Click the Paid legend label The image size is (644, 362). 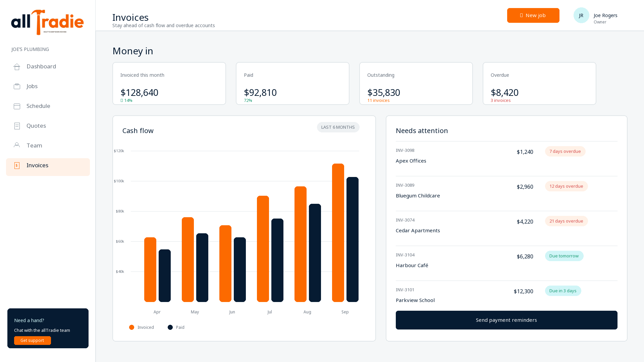tap(180, 327)
